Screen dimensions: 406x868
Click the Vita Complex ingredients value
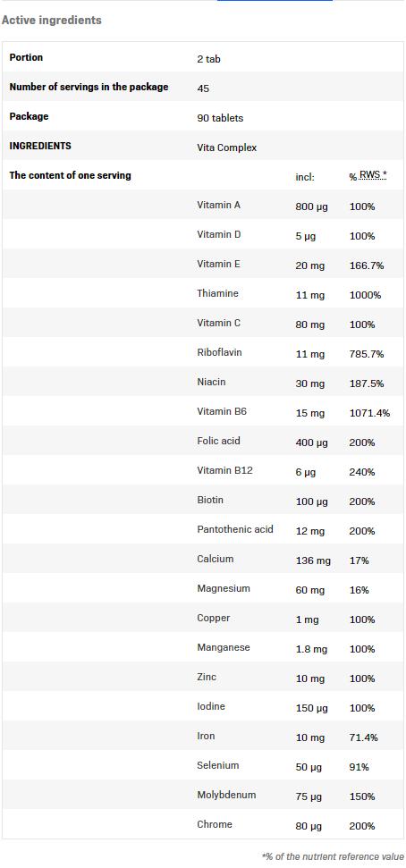[227, 147]
